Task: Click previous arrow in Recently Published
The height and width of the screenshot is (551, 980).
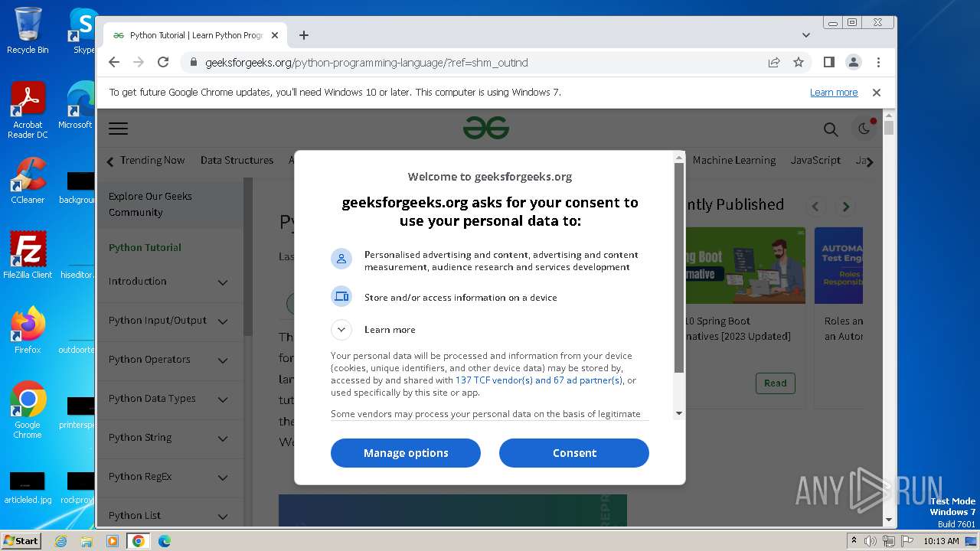Action: (815, 207)
